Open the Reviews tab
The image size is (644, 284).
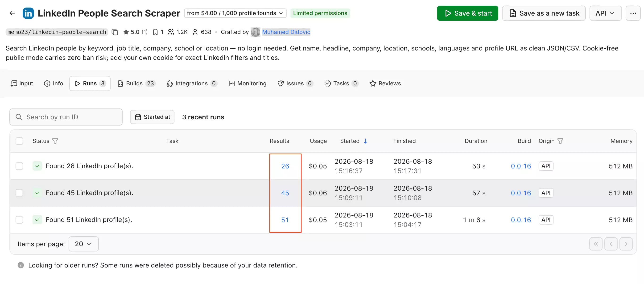(385, 84)
